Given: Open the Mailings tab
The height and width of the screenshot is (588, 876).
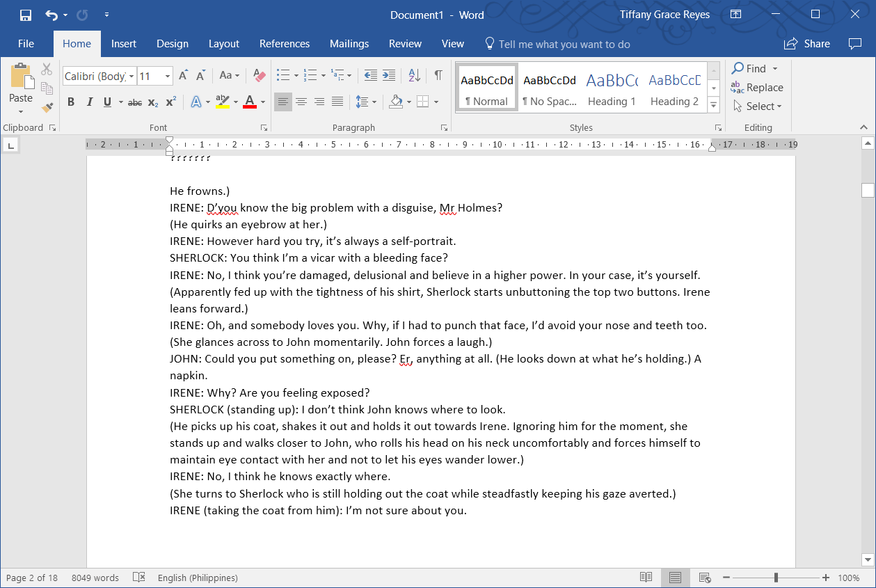Looking at the screenshot, I should coord(349,43).
